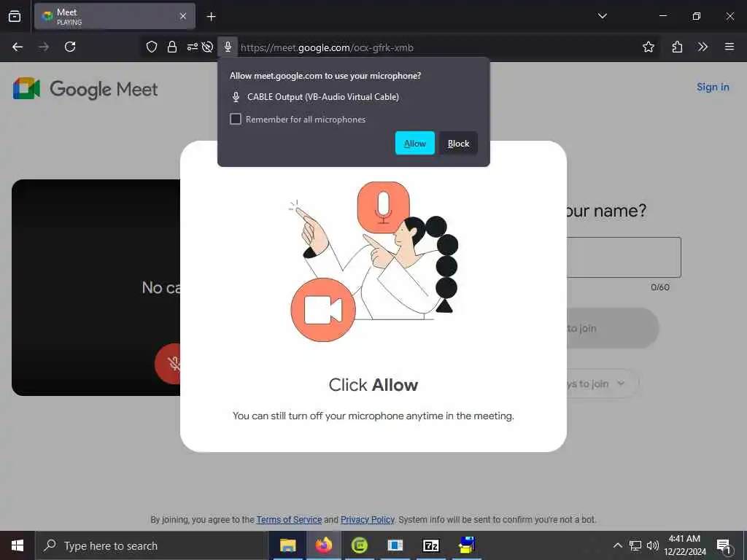Click the site security padlock icon
This screenshot has width=747, height=560.
pyautogui.click(x=172, y=47)
